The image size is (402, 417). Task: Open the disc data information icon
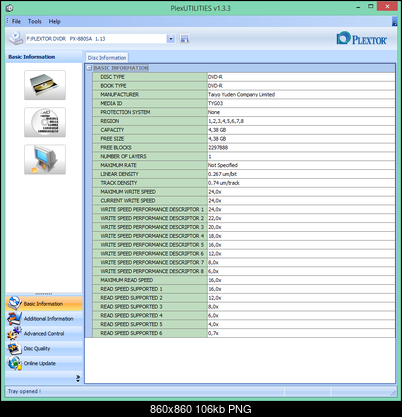tap(45, 122)
